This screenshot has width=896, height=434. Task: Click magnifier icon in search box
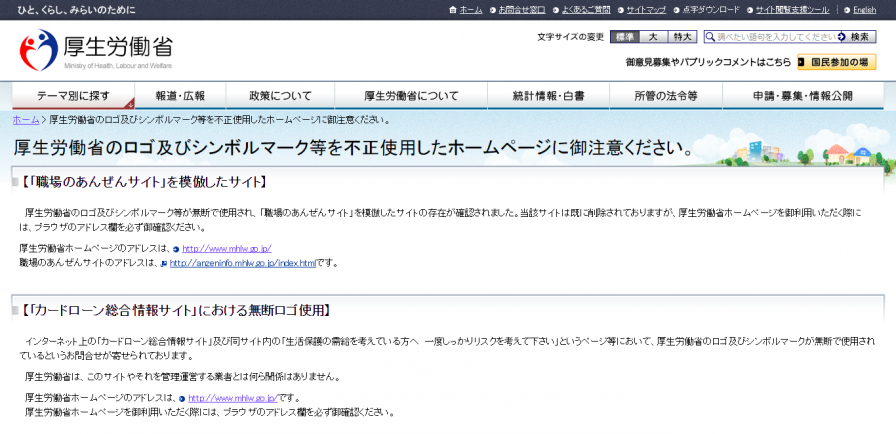click(710, 37)
